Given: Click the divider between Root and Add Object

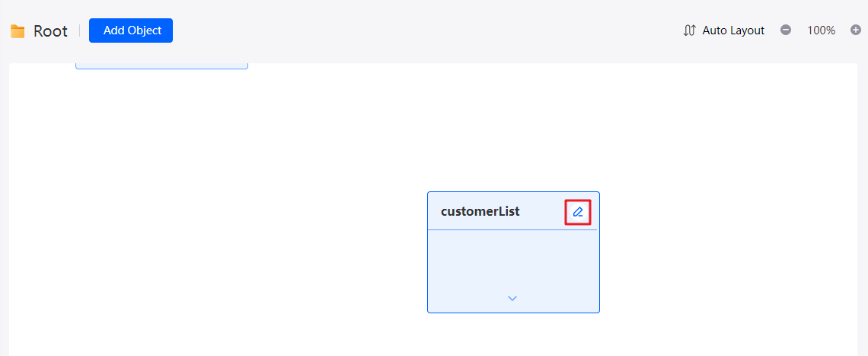Looking at the screenshot, I should [79, 30].
